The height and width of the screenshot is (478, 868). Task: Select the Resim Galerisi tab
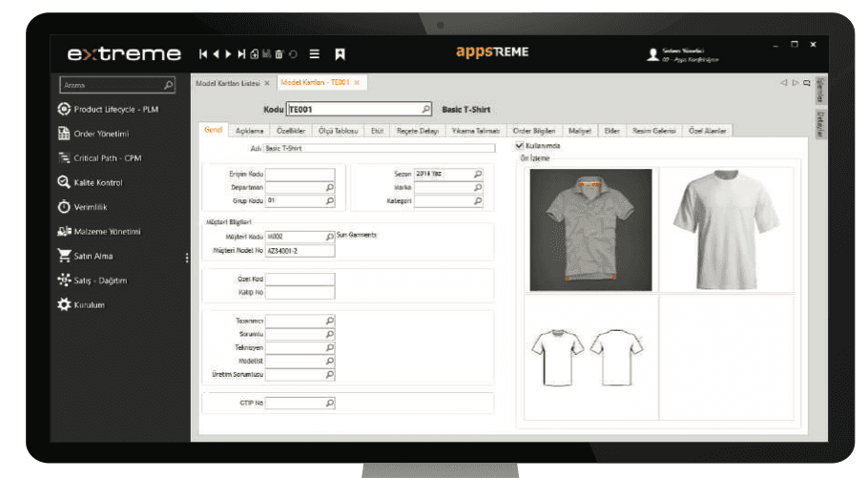point(654,131)
